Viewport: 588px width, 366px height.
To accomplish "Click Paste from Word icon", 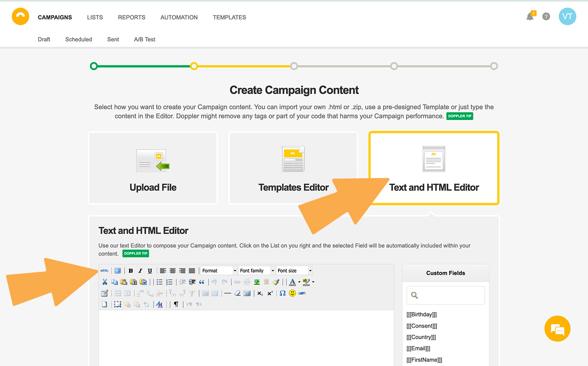I will (143, 282).
